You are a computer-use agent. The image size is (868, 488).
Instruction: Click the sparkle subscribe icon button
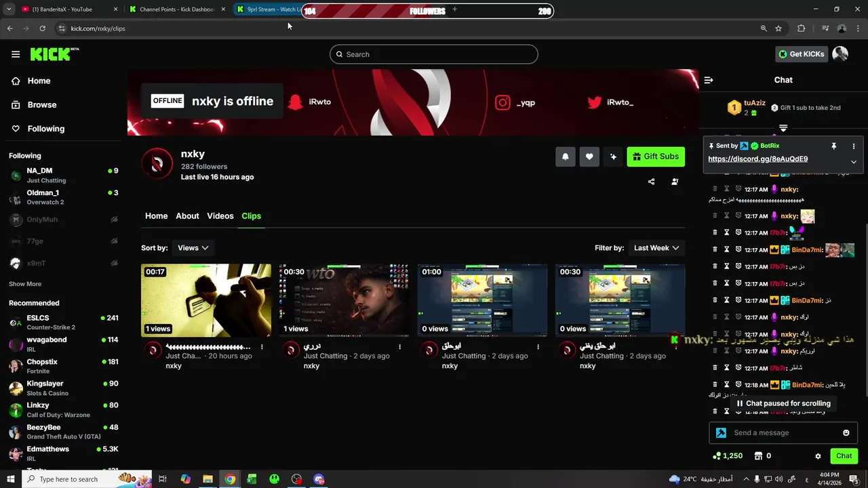pyautogui.click(x=613, y=157)
